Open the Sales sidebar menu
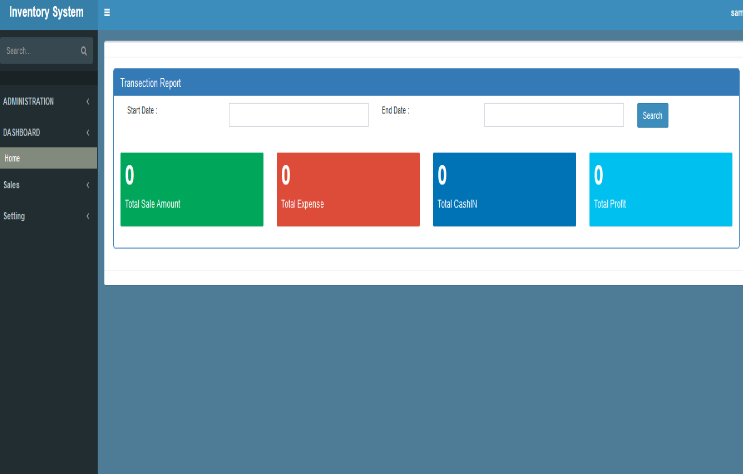Screen dimensions: 744x474 pyautogui.click(x=12, y=185)
